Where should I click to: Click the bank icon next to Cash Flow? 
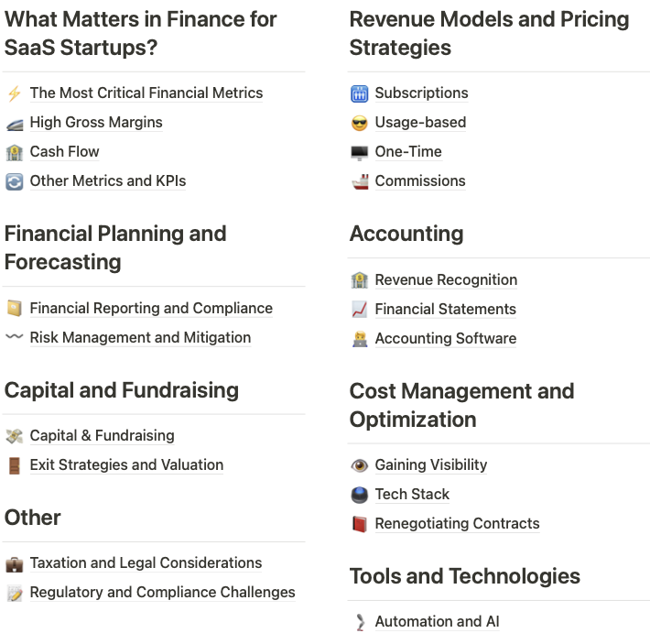pyautogui.click(x=14, y=152)
